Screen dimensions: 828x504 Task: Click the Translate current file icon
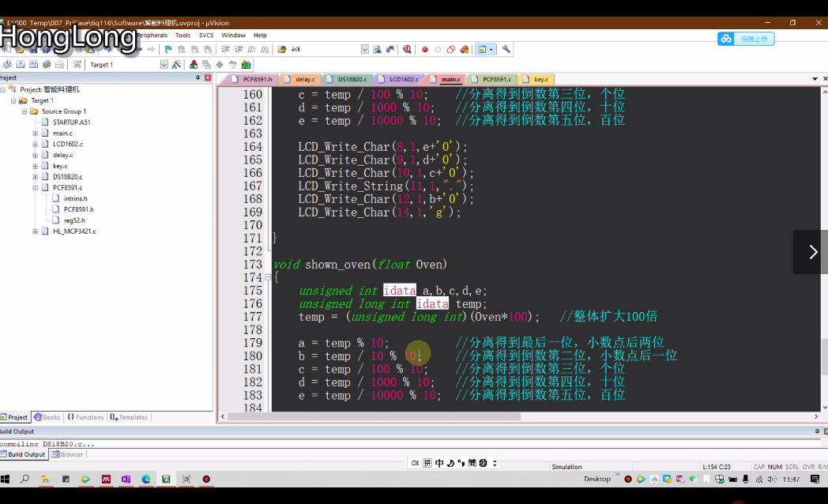pyautogui.click(x=7, y=65)
